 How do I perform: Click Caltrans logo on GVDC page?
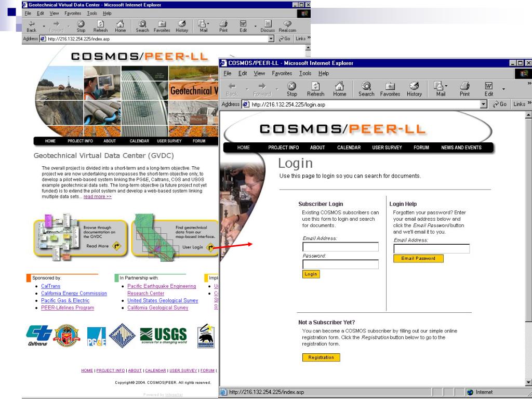(39, 336)
